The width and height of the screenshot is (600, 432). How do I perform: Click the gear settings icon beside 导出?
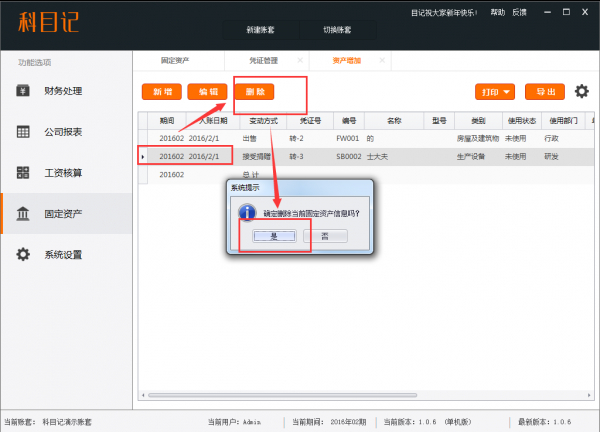point(581,92)
